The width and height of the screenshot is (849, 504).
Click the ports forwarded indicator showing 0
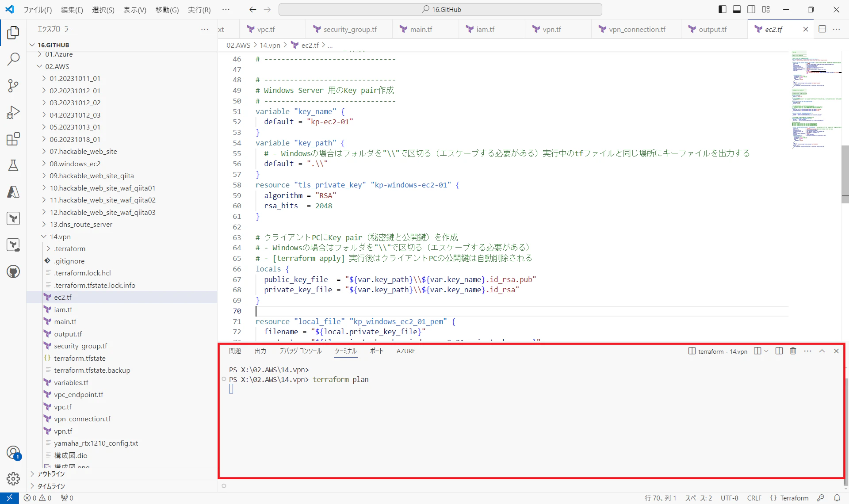pyautogui.click(x=67, y=498)
